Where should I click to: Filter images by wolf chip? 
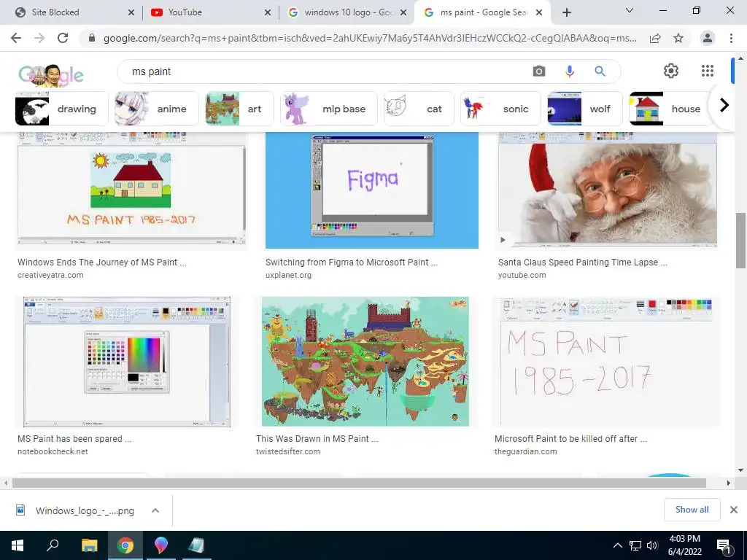click(584, 109)
